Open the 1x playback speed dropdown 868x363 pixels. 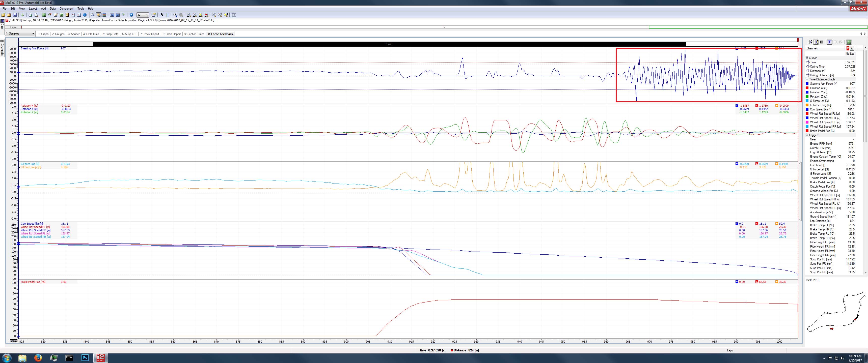143,15
